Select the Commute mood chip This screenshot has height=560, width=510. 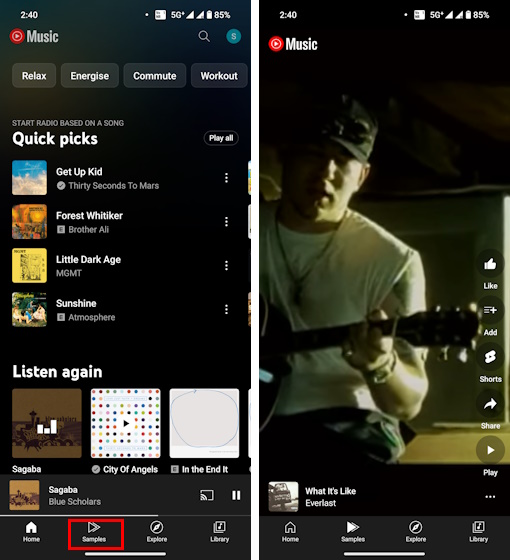(155, 76)
